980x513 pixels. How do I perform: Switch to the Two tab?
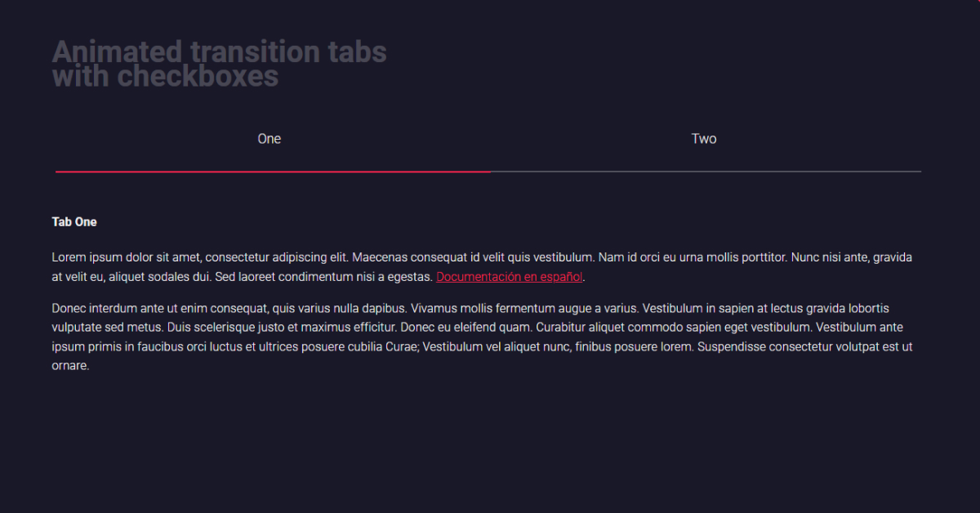tap(704, 138)
